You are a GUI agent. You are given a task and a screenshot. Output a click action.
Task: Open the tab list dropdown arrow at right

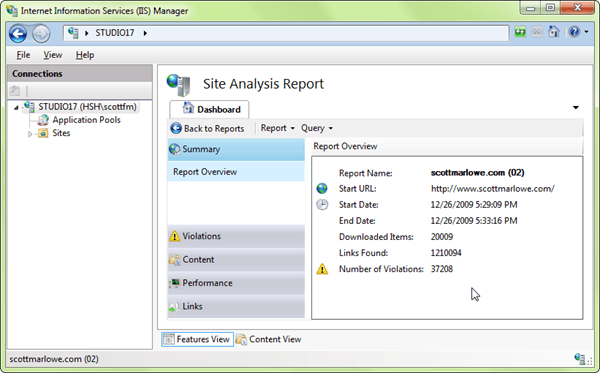pos(576,108)
